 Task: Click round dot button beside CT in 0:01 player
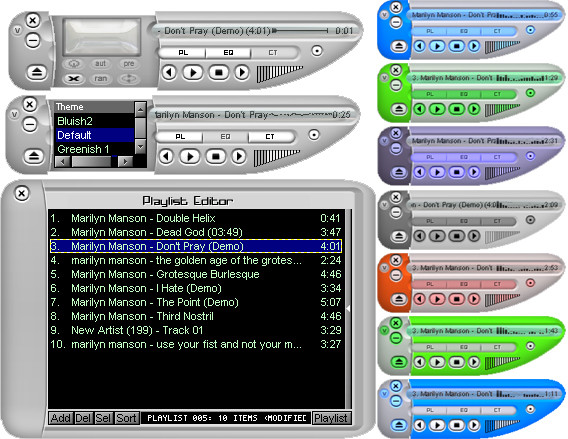click(317, 51)
